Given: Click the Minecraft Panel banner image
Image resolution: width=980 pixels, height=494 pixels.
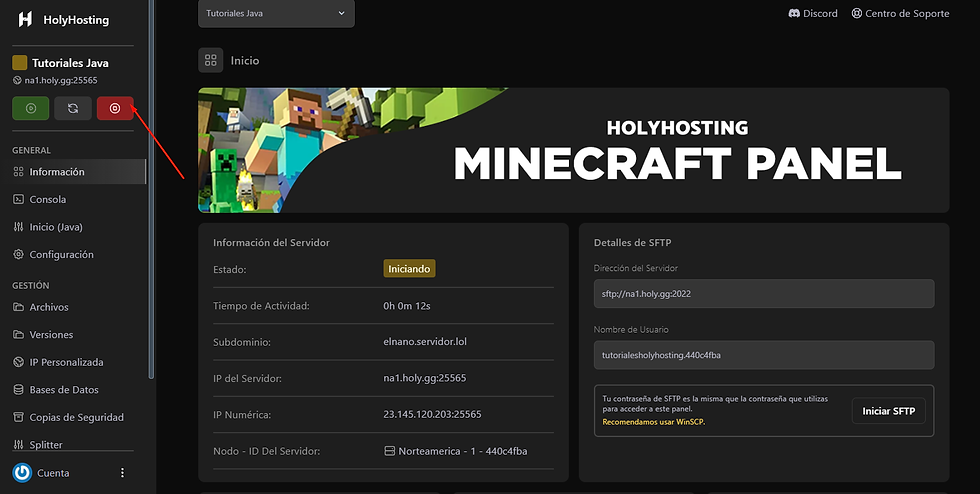Looking at the screenshot, I should point(574,150).
